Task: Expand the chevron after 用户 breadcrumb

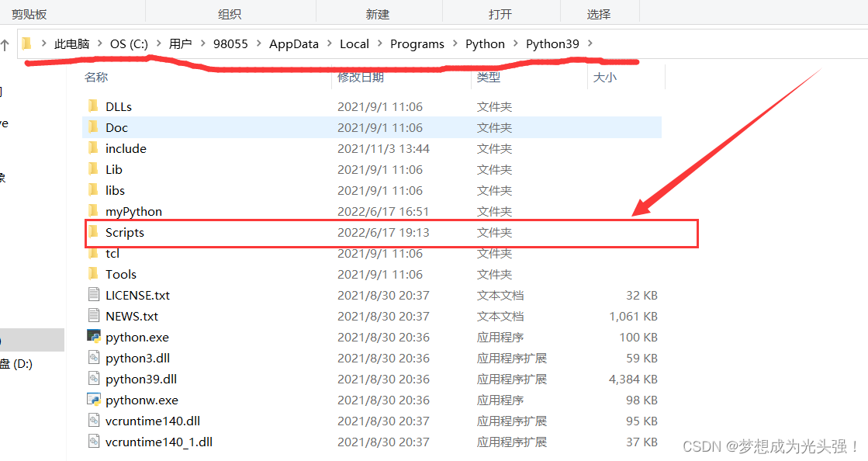Action: pyautogui.click(x=202, y=43)
